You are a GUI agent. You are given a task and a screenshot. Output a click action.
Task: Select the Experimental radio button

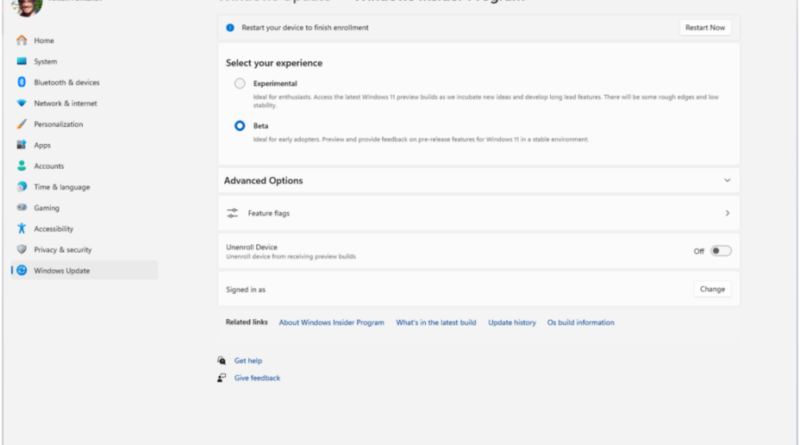point(240,84)
